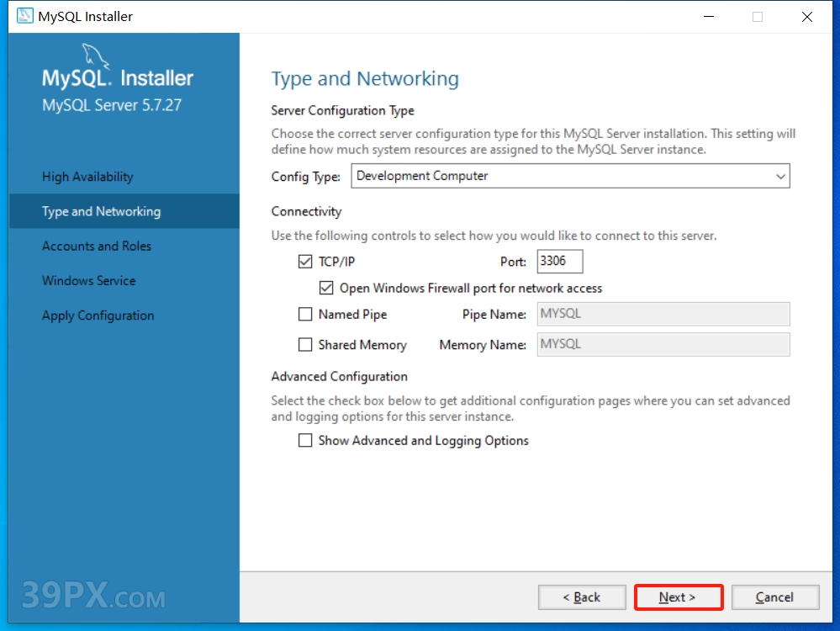This screenshot has width=840, height=631.
Task: Select Apply Configuration sidebar step
Action: tap(98, 315)
